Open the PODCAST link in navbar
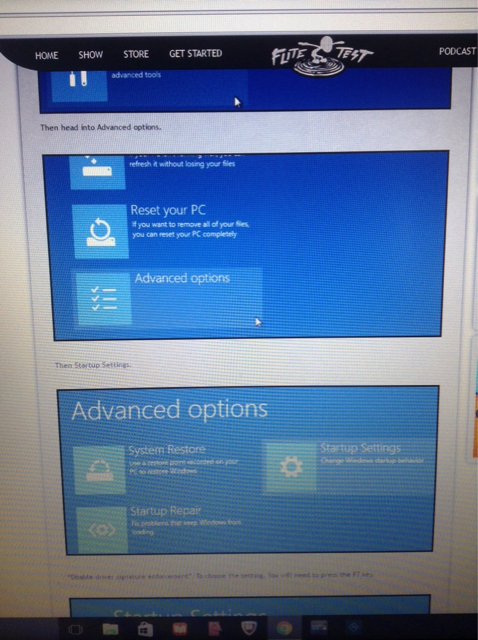This screenshot has height=640, width=478. click(x=457, y=51)
